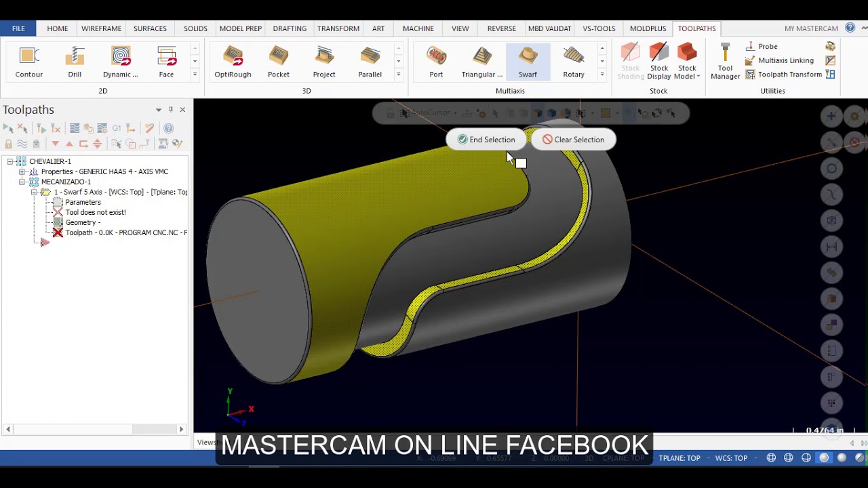Screen dimensions: 868x488
Task: Open the Tool Manager
Action: click(725, 62)
